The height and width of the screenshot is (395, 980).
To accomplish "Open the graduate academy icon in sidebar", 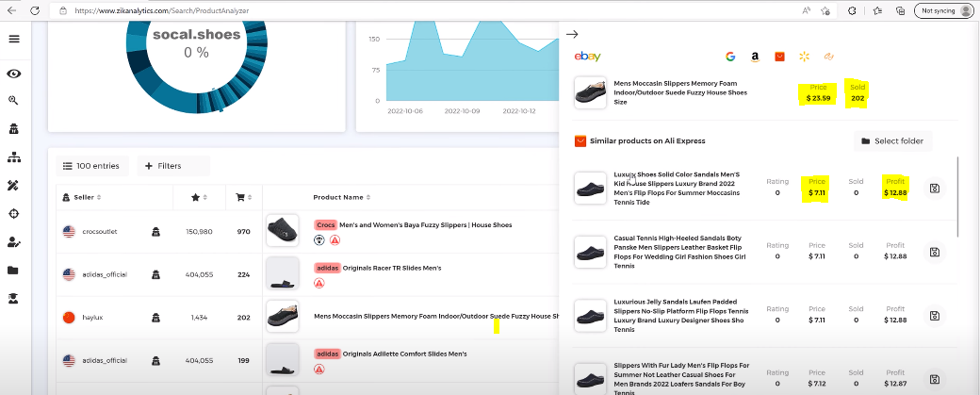I will pyautogui.click(x=14, y=298).
